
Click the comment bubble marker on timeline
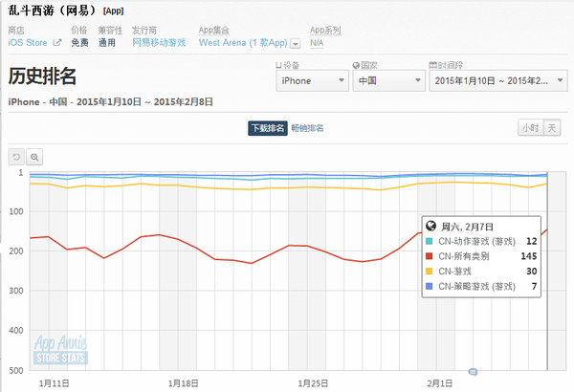pos(473,372)
